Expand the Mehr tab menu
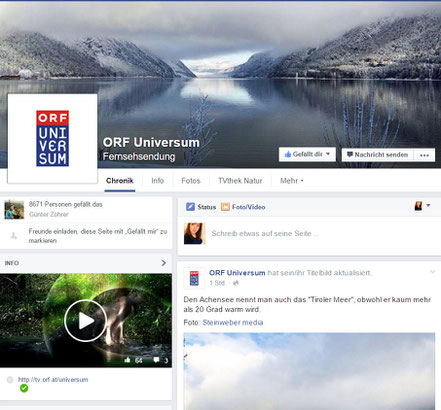The image size is (441, 410). tap(292, 181)
